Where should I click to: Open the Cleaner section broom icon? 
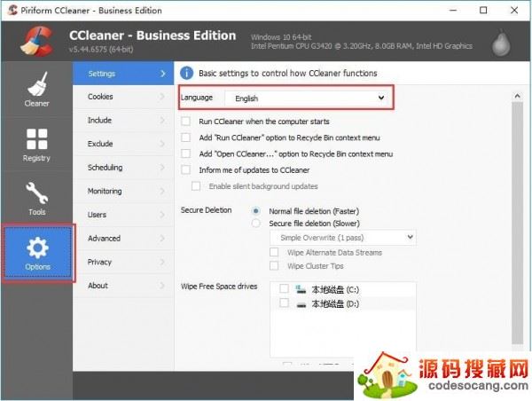point(36,85)
